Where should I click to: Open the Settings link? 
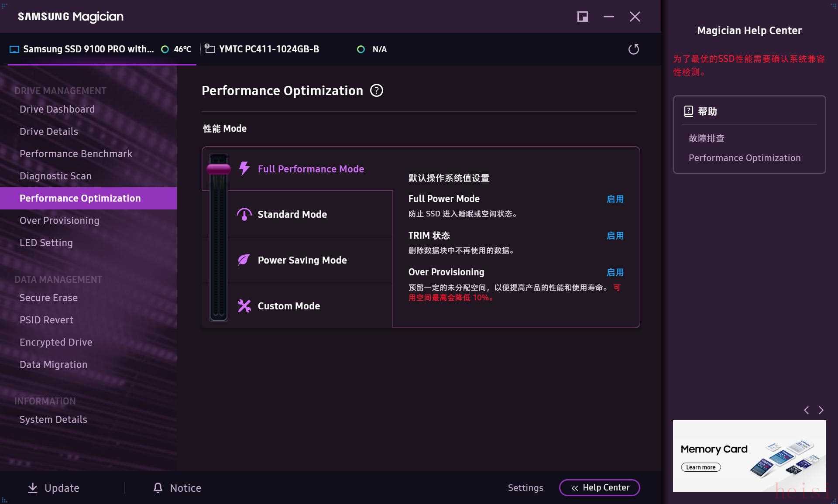525,487
